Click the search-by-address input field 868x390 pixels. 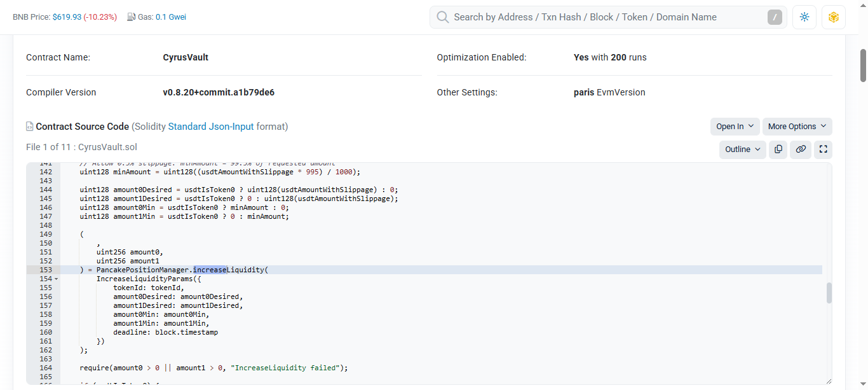(604, 17)
